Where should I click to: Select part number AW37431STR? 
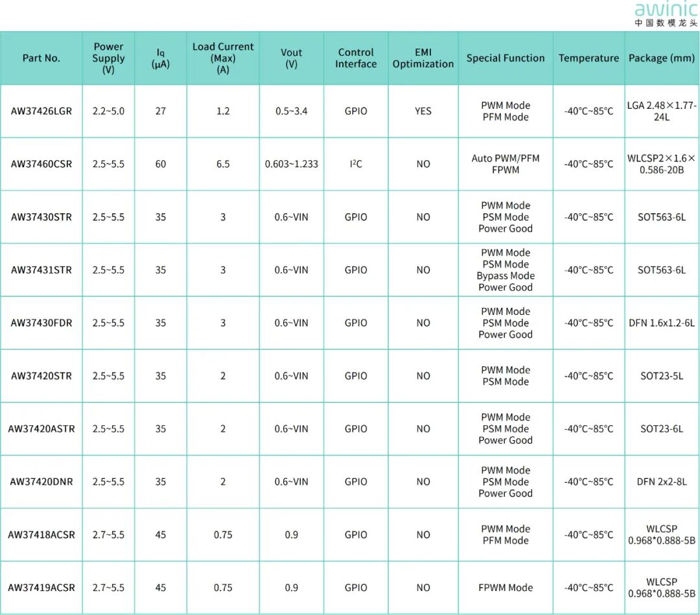tap(41, 270)
